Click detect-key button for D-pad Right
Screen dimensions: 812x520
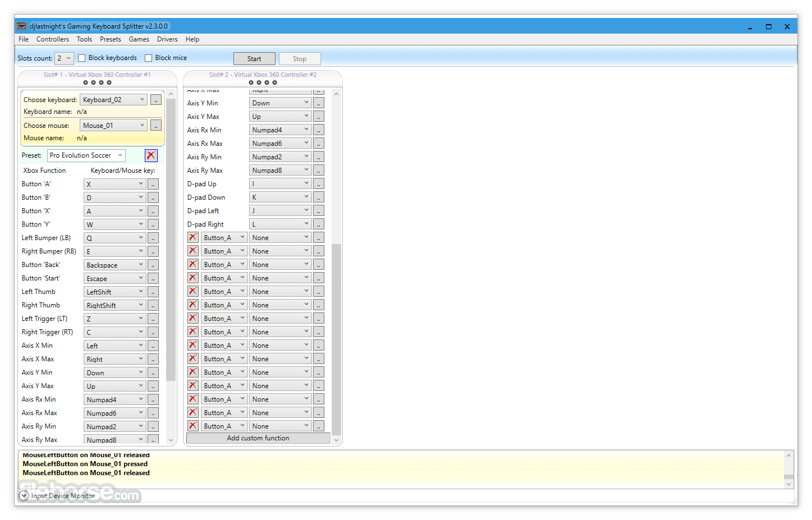pos(319,224)
